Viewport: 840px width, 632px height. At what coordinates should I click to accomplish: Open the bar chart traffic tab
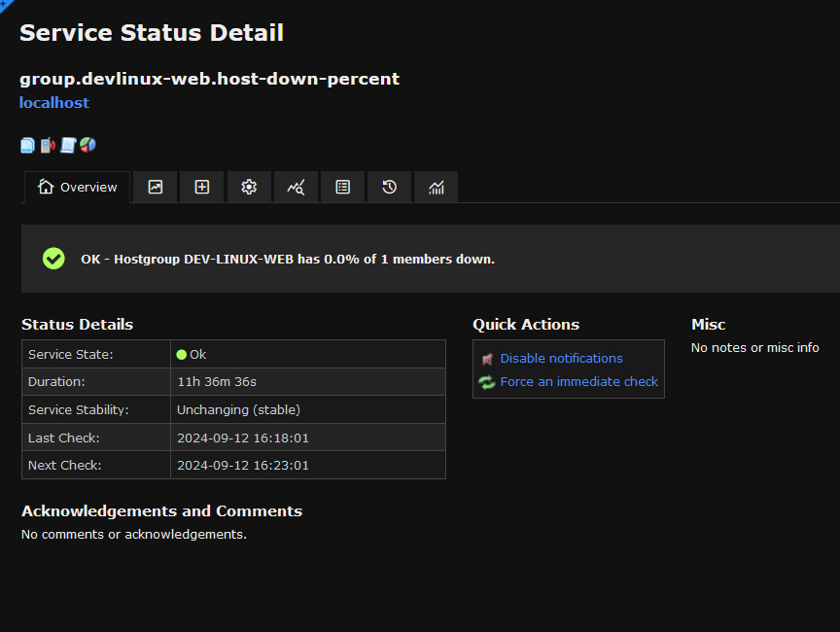pos(437,187)
